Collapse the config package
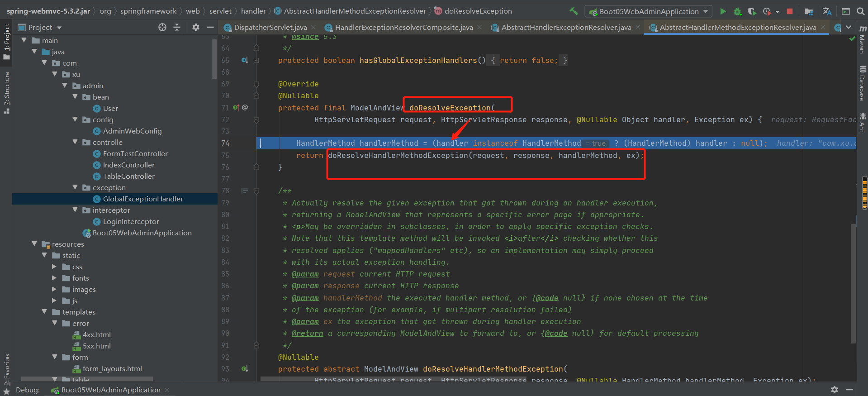Screen dimensions: 868x396 pos(75,119)
